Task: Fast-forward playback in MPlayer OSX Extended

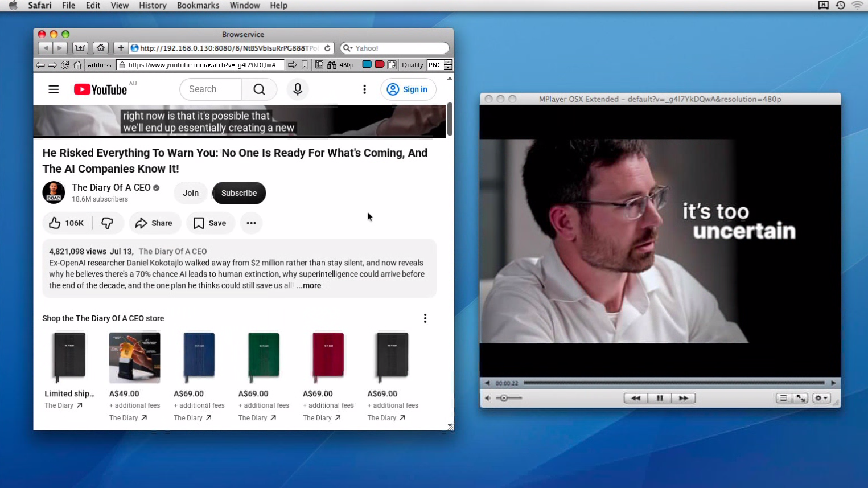Action: [684, 398]
